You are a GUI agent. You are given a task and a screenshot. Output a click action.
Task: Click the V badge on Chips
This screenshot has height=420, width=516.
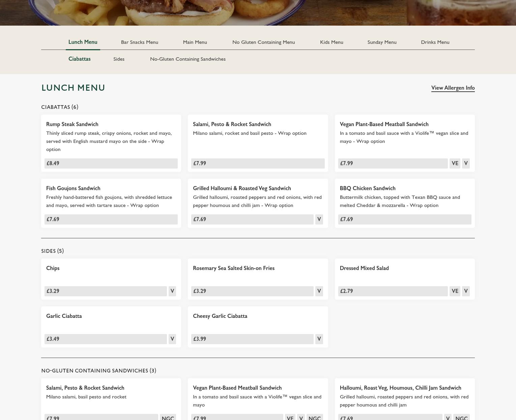click(x=172, y=291)
